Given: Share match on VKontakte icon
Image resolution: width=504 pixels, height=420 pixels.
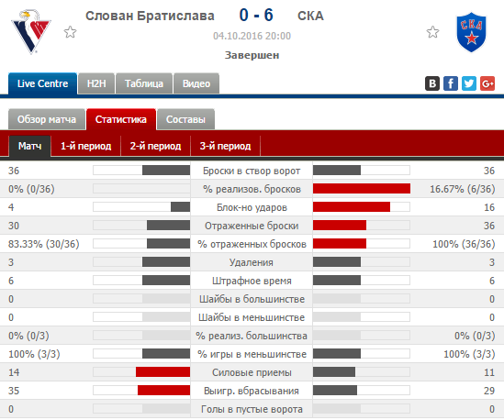Looking at the screenshot, I should pos(432,83).
